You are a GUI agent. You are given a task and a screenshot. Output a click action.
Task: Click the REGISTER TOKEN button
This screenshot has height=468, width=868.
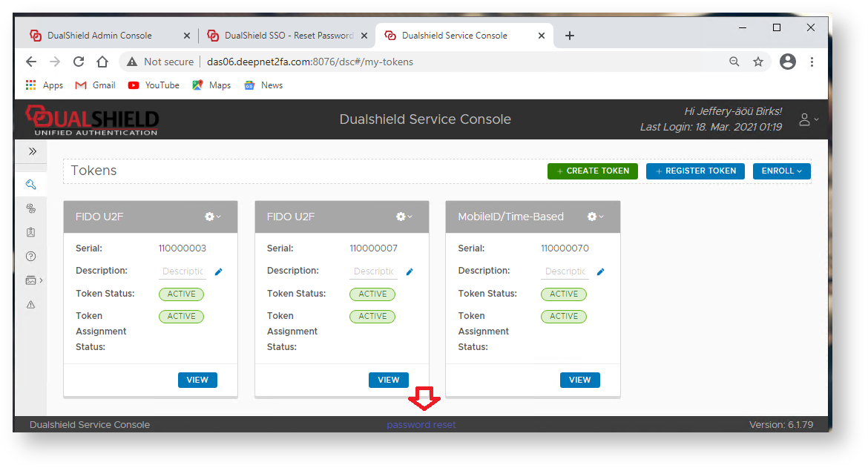[695, 171]
